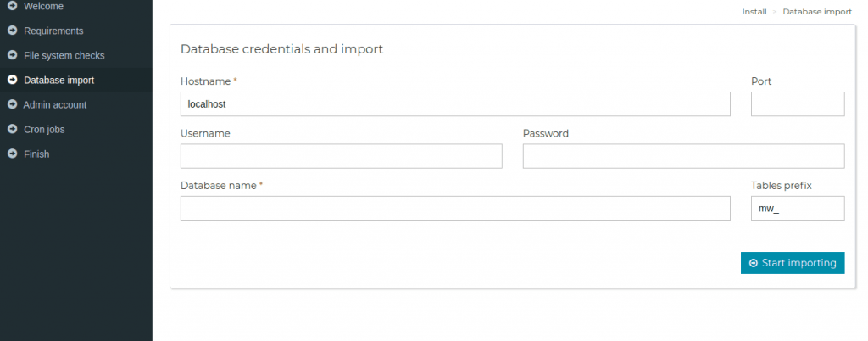Focus the Hostname field containing localhost
The height and width of the screenshot is (341, 868).
pos(455,104)
